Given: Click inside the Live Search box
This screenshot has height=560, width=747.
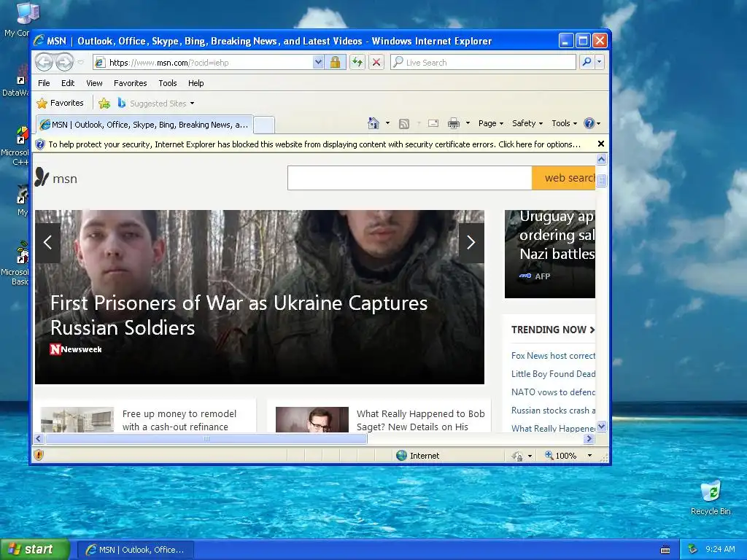Looking at the screenshot, I should click(483, 63).
